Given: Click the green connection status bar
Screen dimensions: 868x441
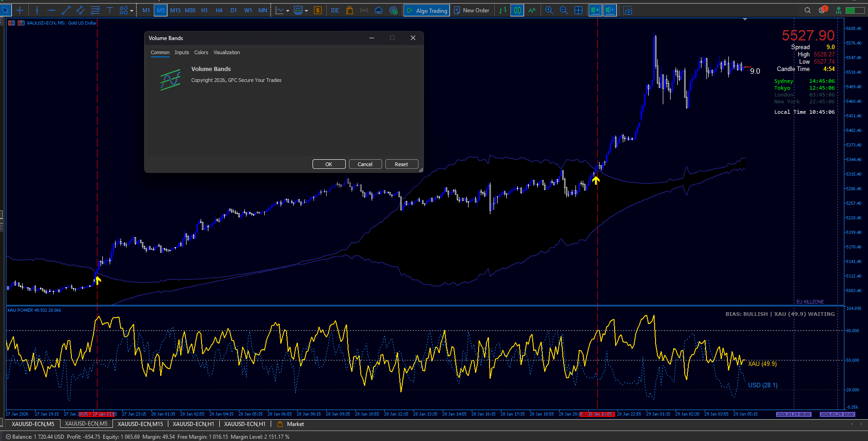Looking at the screenshot, I should [x=855, y=10].
